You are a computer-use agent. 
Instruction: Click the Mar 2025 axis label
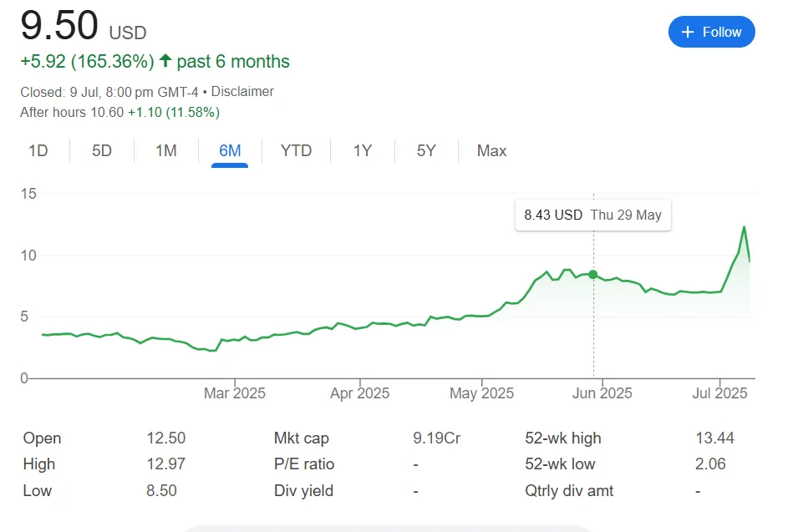pyautogui.click(x=235, y=393)
